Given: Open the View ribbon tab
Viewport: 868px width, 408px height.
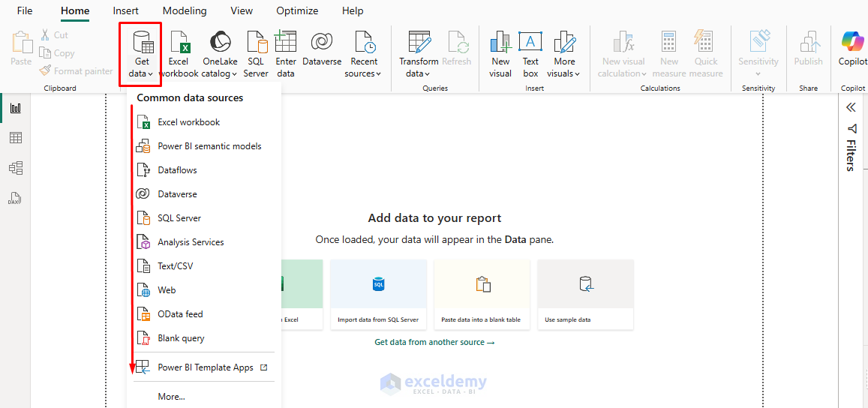Looking at the screenshot, I should coord(242,10).
